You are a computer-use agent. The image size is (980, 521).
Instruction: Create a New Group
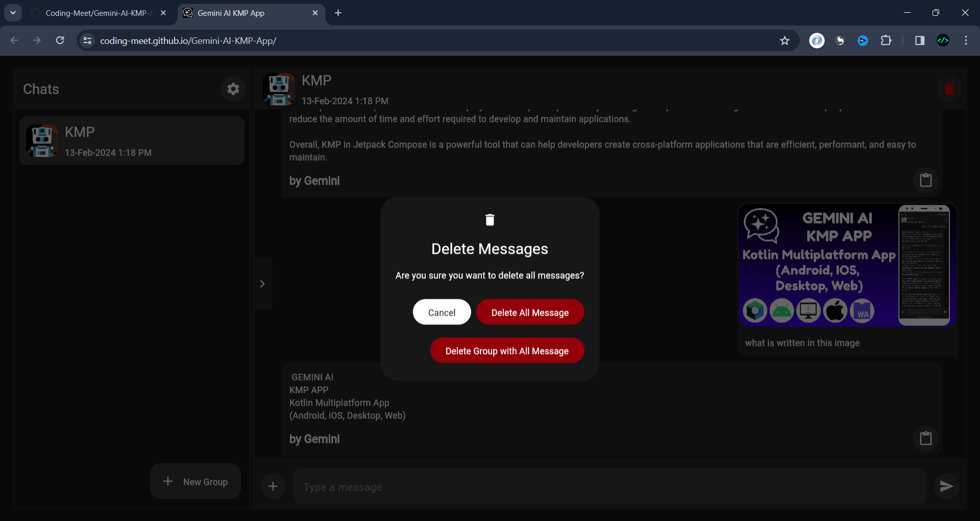click(x=195, y=481)
